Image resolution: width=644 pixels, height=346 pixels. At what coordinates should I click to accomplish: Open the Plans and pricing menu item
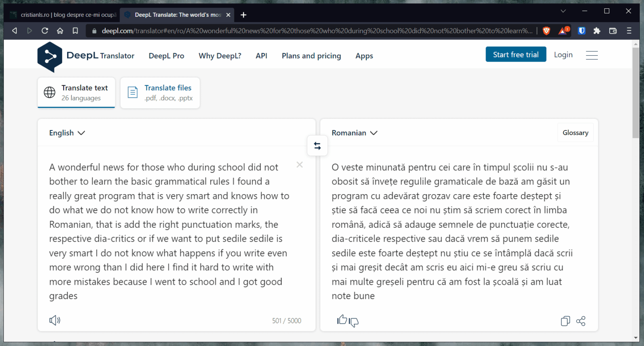[x=311, y=56]
